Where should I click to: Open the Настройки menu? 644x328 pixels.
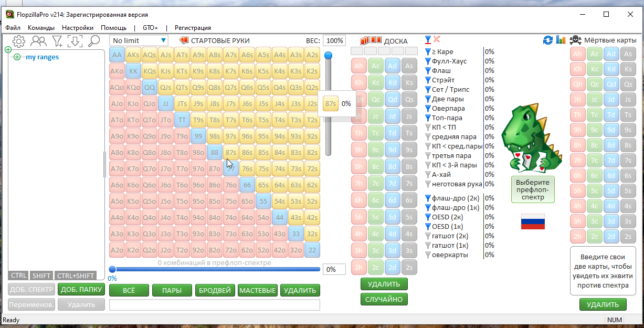[x=78, y=28]
